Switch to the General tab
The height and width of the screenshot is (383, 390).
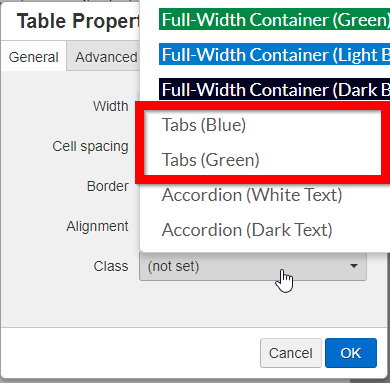pos(34,57)
